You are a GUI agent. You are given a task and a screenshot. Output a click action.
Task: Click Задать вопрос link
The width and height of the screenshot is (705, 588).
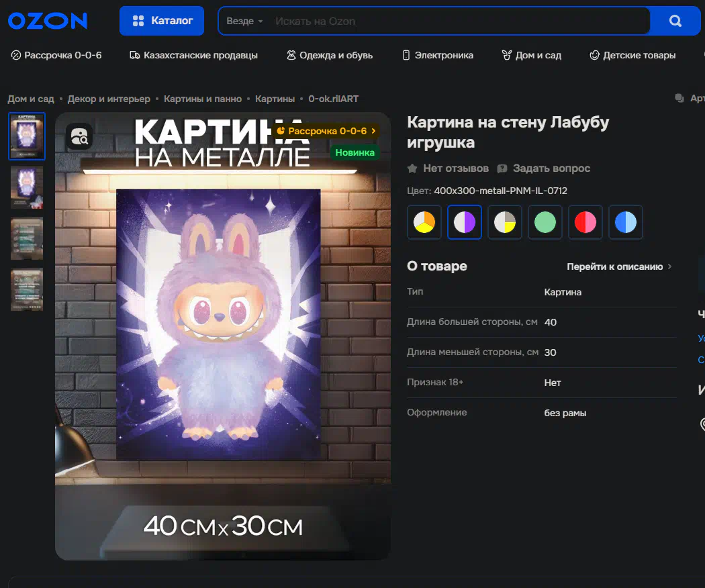tap(544, 168)
